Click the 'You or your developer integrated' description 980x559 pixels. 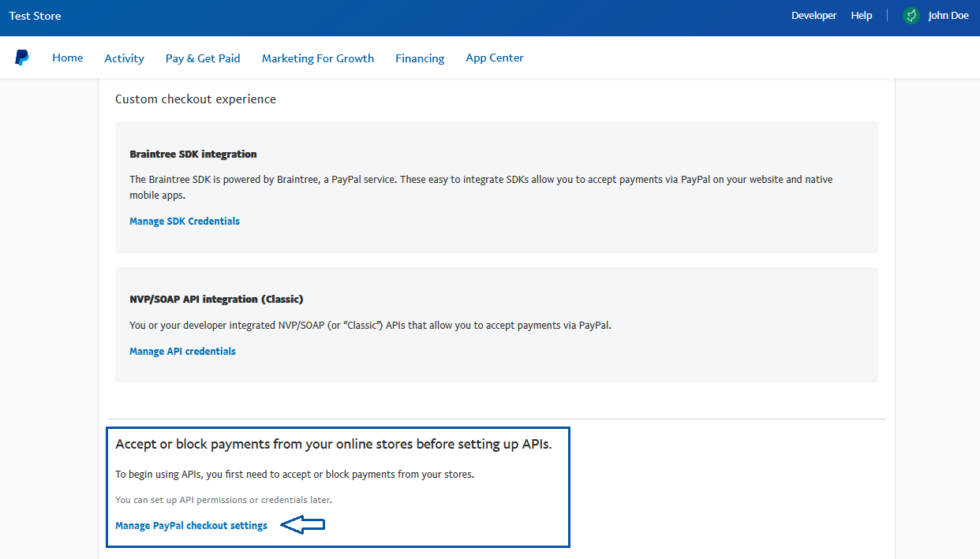370,325
